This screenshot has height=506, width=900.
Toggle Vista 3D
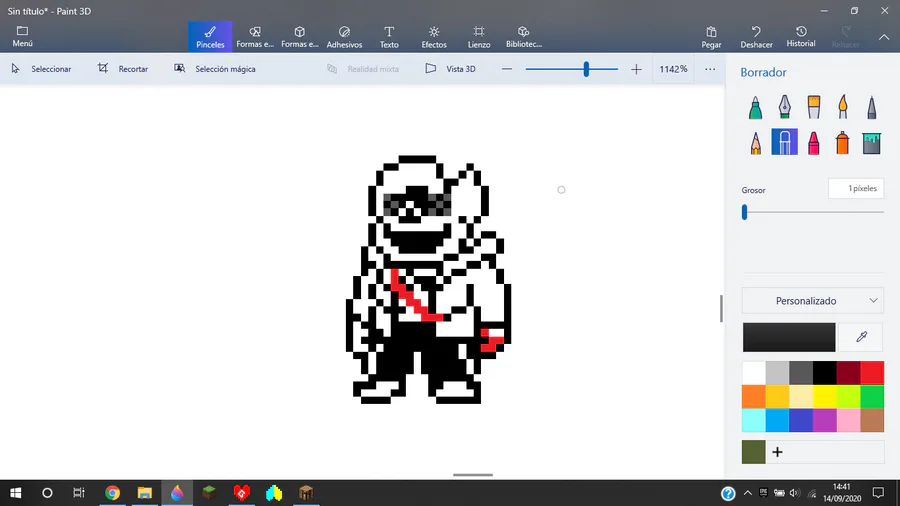[x=451, y=69]
